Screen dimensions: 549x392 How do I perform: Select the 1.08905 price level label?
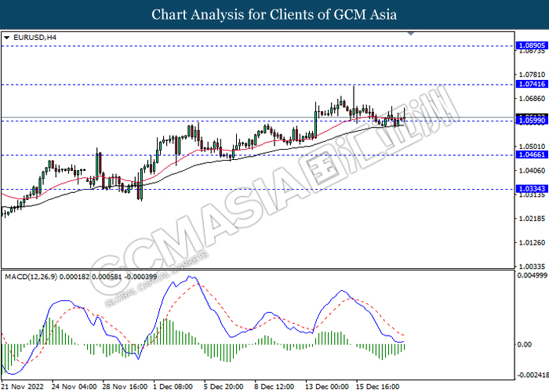click(x=532, y=45)
